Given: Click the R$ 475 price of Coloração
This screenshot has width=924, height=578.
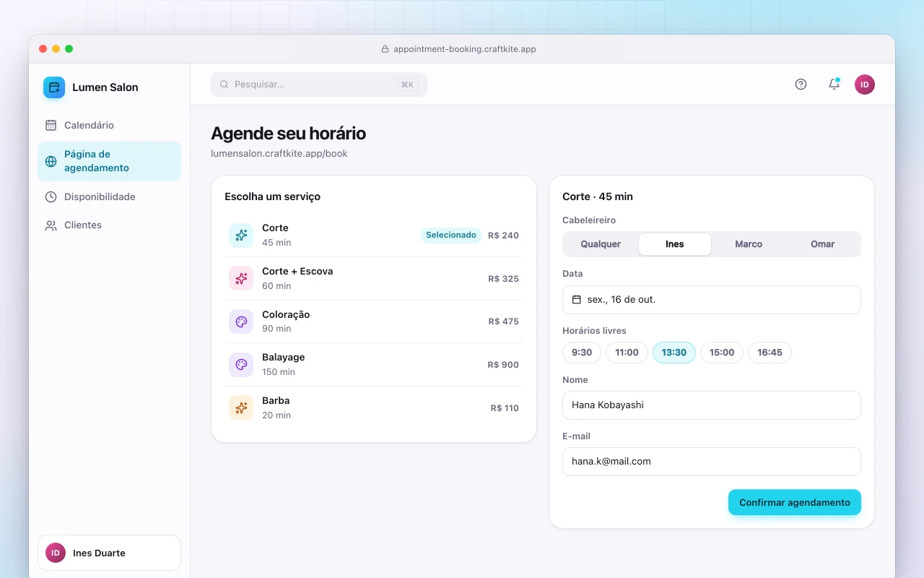Looking at the screenshot, I should tap(504, 322).
